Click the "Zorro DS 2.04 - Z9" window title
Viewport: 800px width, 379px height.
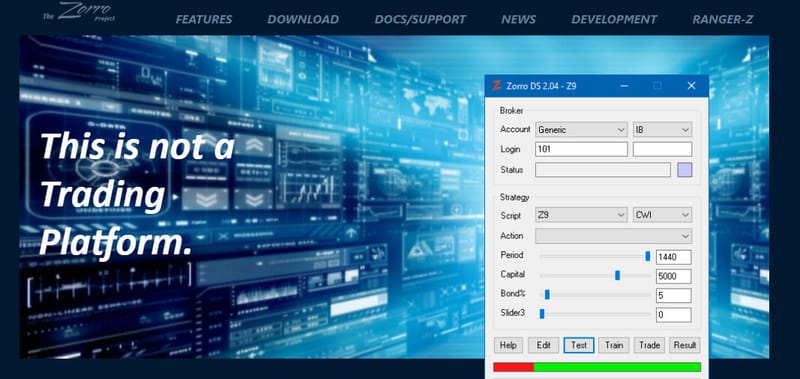(x=541, y=86)
